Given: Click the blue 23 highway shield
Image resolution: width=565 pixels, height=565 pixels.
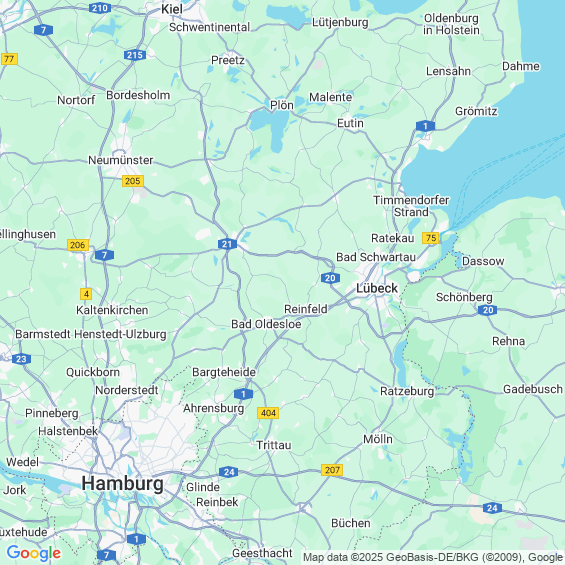Looking at the screenshot, I should coord(21,359).
